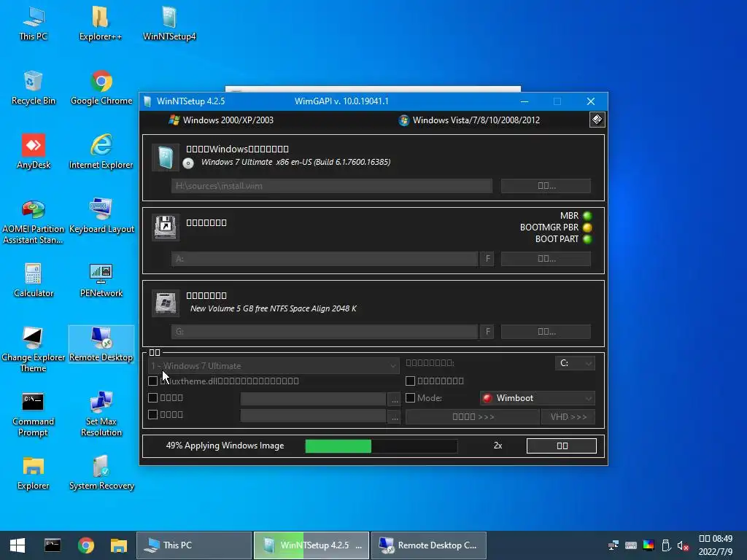Click the green applying-image progress bar
Screen dimensions: 747x560
pyautogui.click(x=381, y=446)
